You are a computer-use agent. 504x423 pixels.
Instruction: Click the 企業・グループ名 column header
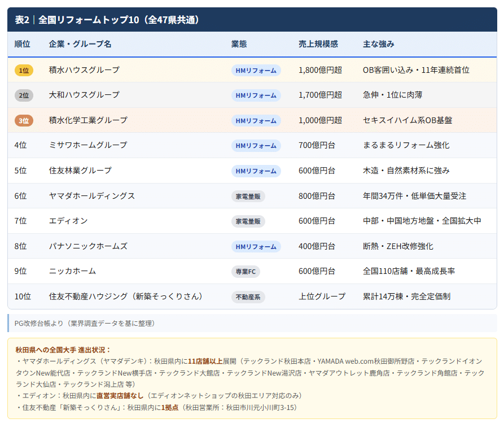(80, 44)
